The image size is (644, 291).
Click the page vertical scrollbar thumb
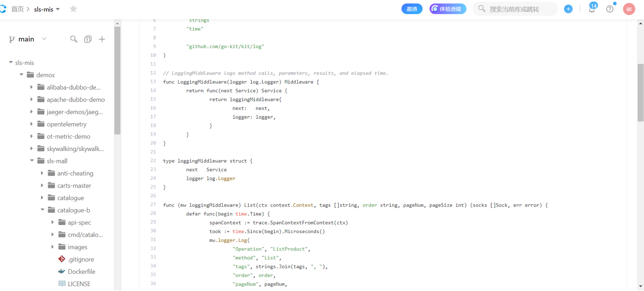point(641,92)
